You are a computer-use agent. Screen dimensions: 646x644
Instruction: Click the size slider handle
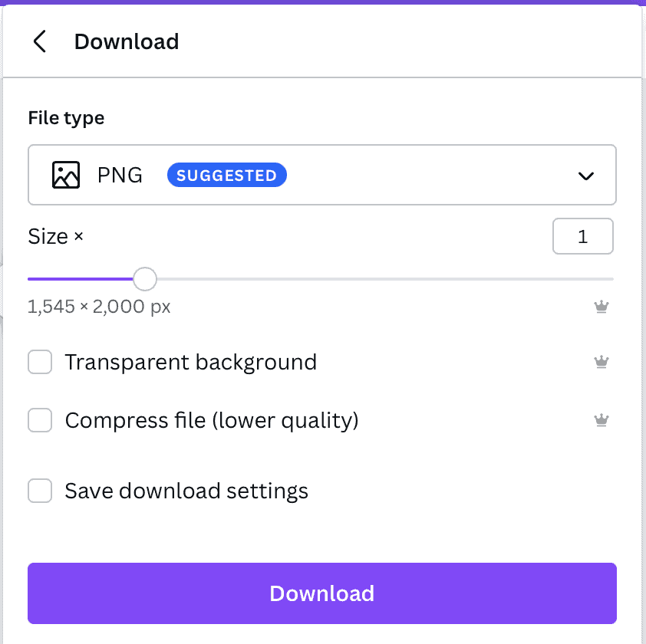pyautogui.click(x=145, y=279)
